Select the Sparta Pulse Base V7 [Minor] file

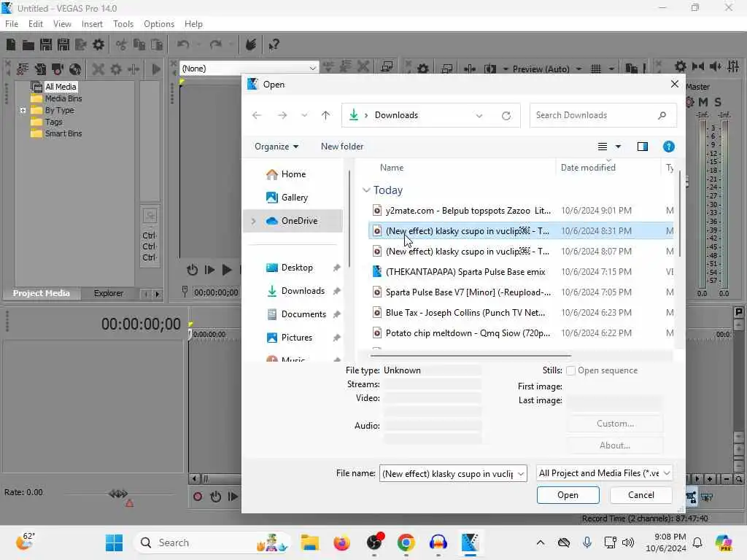tap(522, 292)
